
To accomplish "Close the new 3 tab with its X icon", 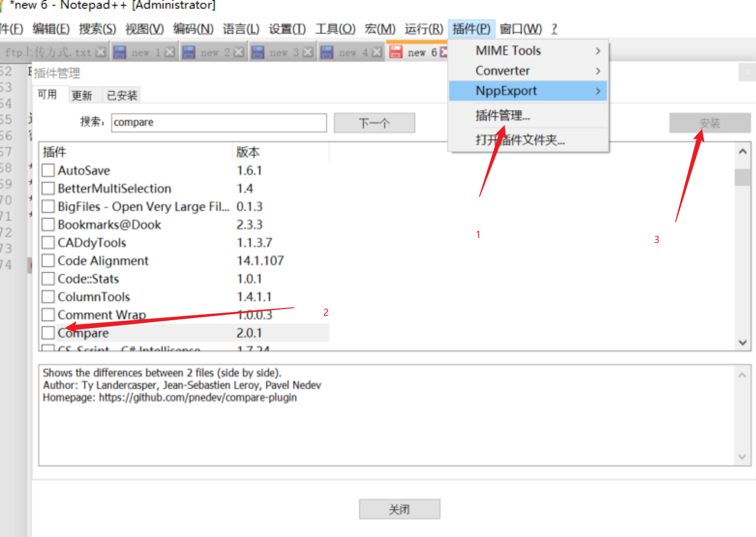I will pos(307,51).
